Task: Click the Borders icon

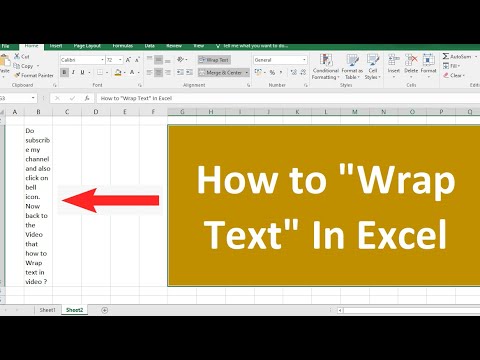Action: coord(100,72)
